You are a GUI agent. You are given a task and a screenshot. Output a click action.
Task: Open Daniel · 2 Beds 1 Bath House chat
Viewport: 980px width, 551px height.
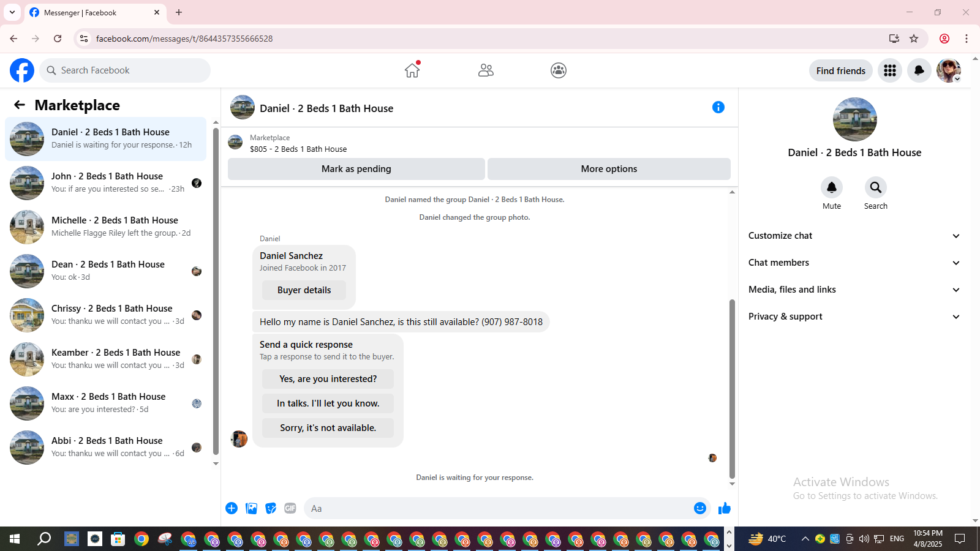click(106, 139)
